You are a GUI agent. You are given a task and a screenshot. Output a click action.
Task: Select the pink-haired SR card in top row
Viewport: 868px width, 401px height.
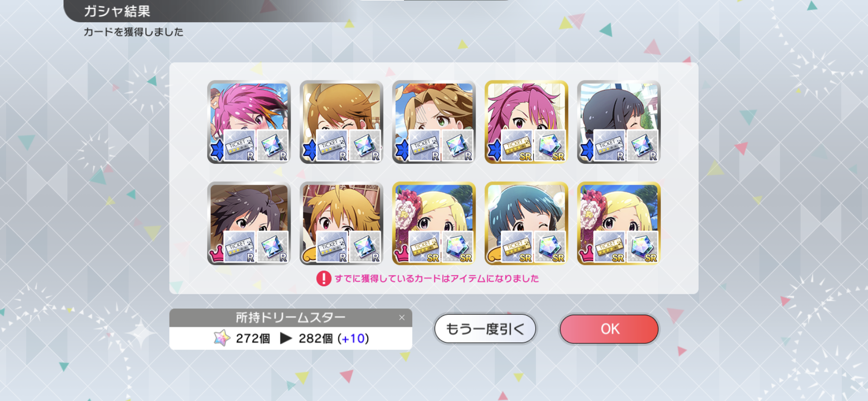coord(527,122)
